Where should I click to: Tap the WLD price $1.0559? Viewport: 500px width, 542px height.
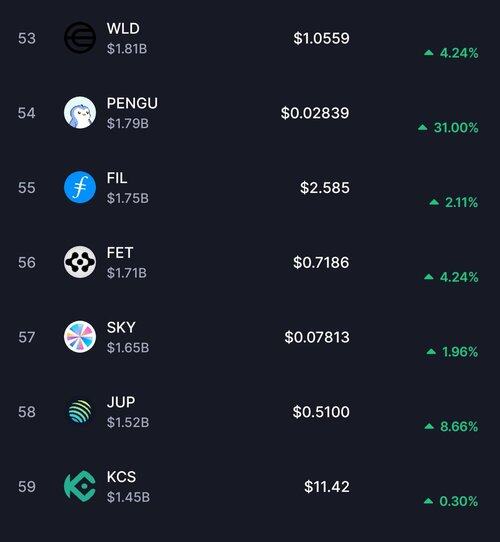tap(321, 38)
